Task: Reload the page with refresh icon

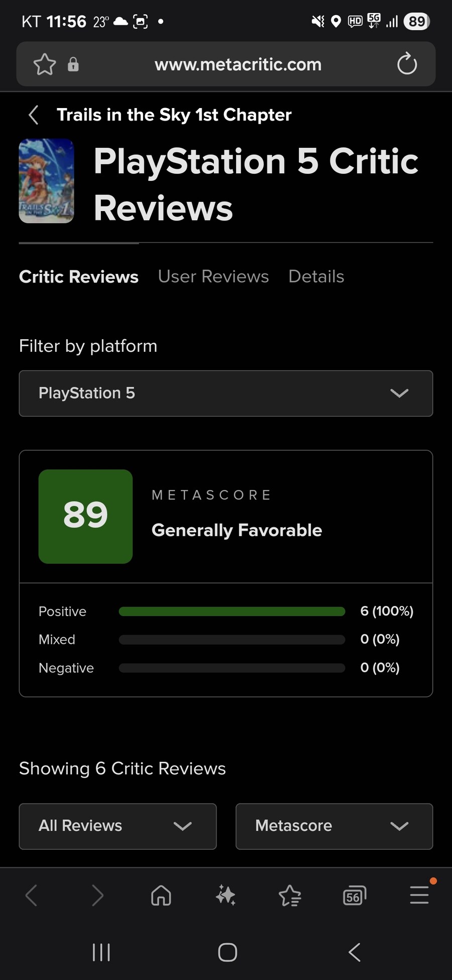Action: (x=407, y=64)
